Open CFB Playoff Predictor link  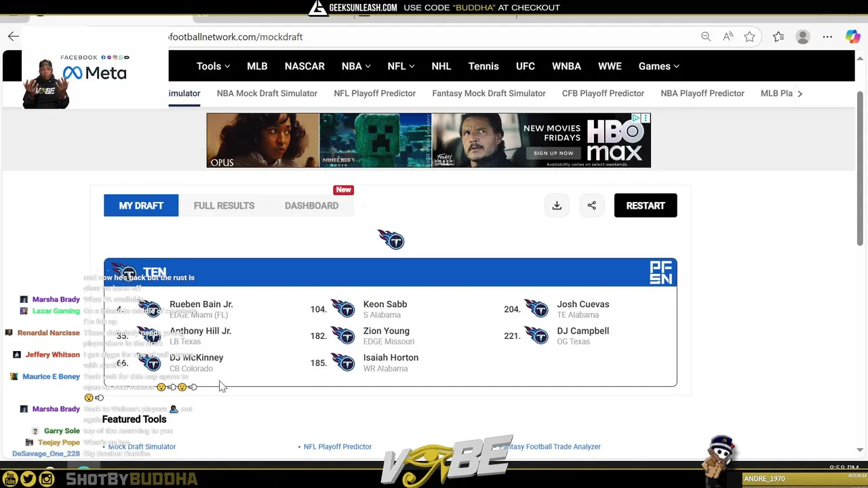(603, 93)
